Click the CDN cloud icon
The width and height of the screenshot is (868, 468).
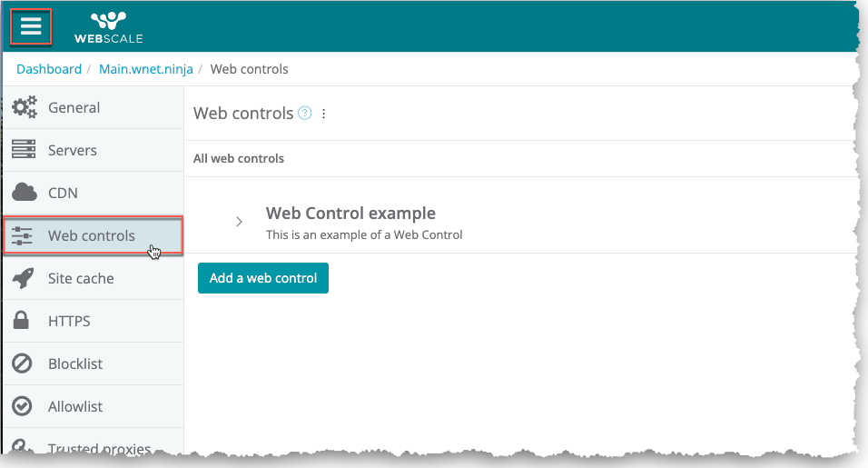[25, 193]
